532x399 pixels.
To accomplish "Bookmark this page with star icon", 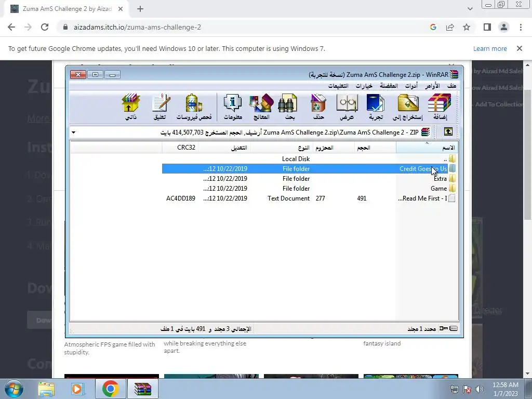I will [x=467, y=27].
